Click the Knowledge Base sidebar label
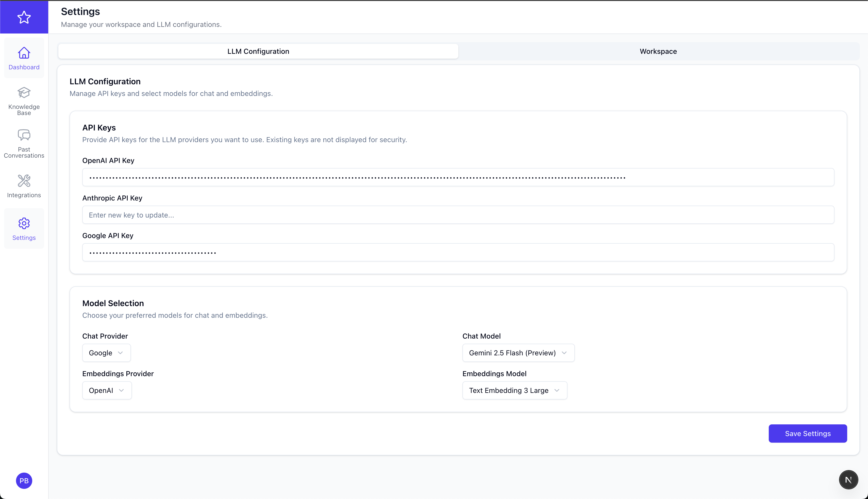Viewport: 868px width, 499px height. click(24, 110)
